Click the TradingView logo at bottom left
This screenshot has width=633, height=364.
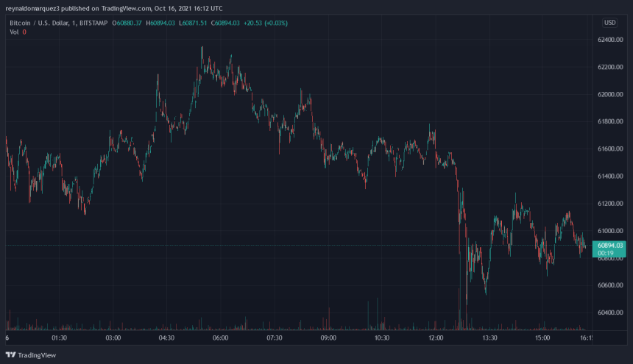[31, 354]
